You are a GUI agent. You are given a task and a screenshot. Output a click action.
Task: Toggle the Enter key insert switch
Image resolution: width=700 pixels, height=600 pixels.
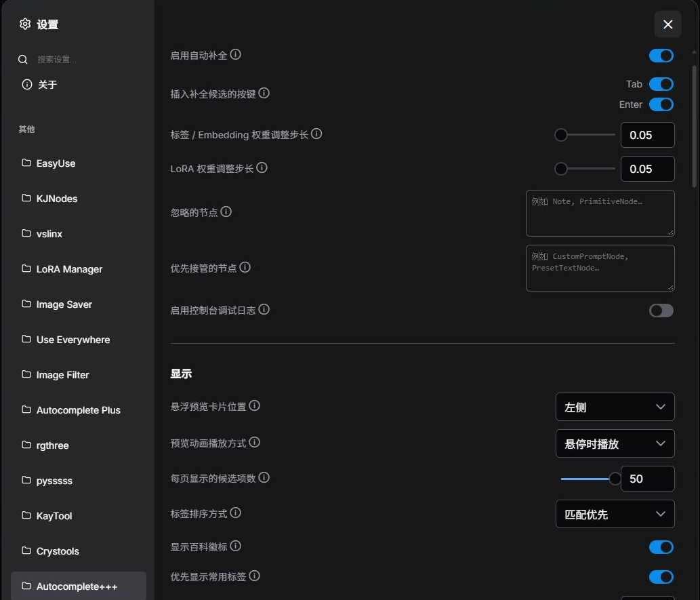(661, 104)
